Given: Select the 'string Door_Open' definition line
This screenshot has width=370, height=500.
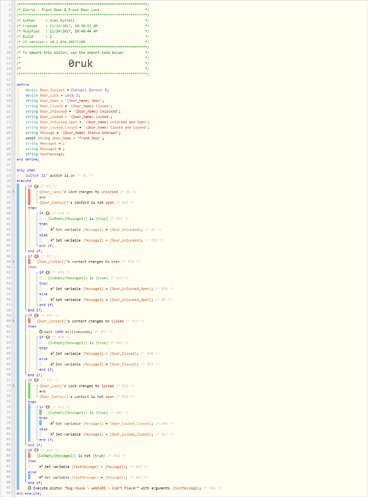Looking at the screenshot, I should [65, 101].
